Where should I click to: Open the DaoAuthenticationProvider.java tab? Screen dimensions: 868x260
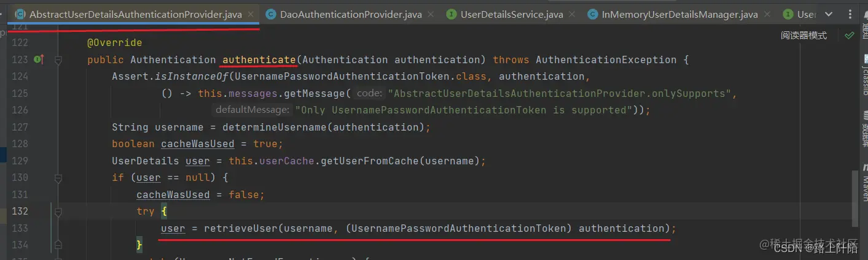(351, 14)
